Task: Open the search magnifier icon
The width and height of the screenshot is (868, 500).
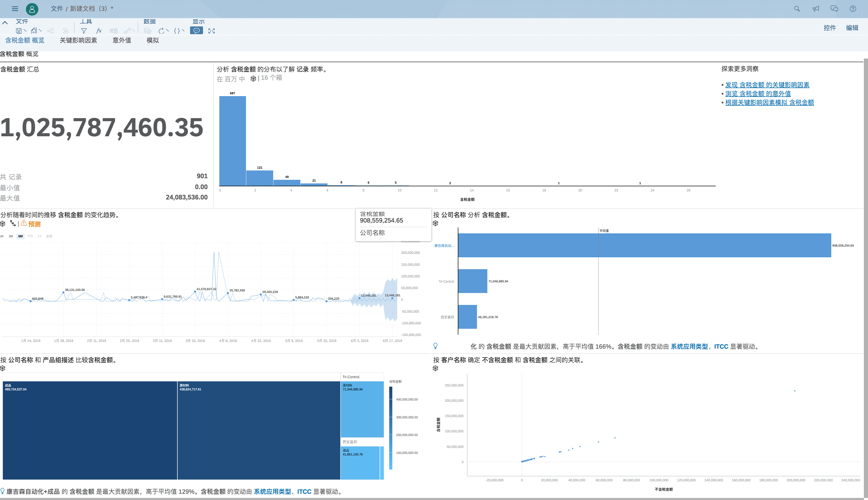Action: [797, 9]
